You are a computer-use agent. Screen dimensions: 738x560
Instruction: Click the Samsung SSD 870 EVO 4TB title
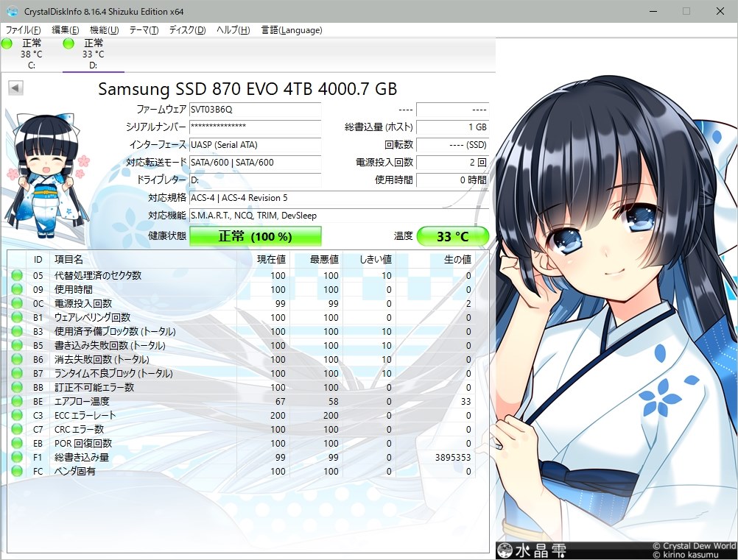pos(247,89)
